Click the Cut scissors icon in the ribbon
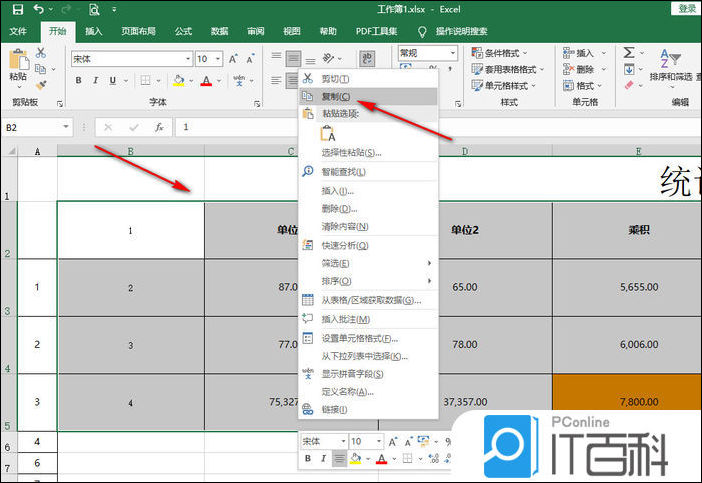 click(x=41, y=52)
